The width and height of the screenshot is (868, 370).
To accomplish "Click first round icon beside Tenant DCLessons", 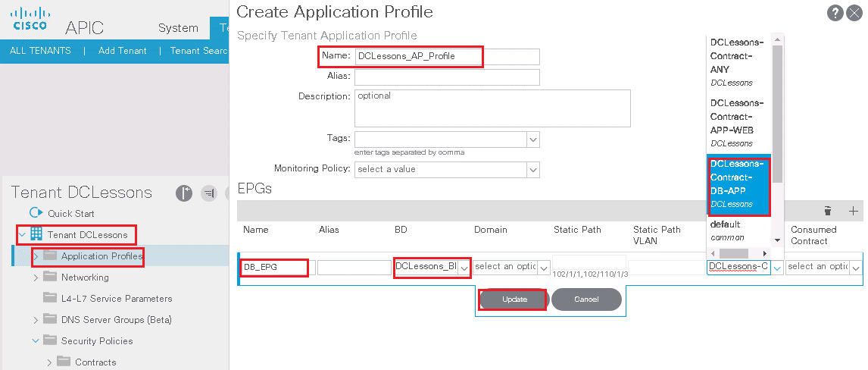I will [184, 193].
